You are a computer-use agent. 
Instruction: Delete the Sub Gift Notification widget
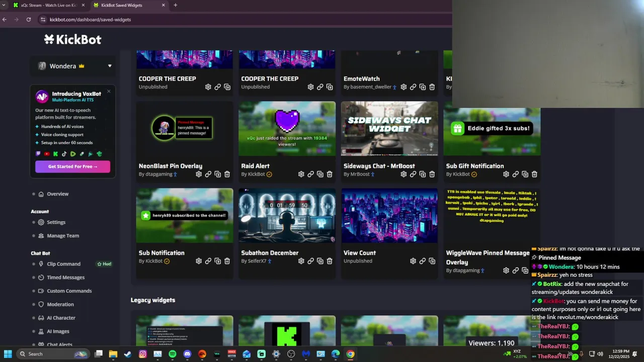pyautogui.click(x=534, y=174)
